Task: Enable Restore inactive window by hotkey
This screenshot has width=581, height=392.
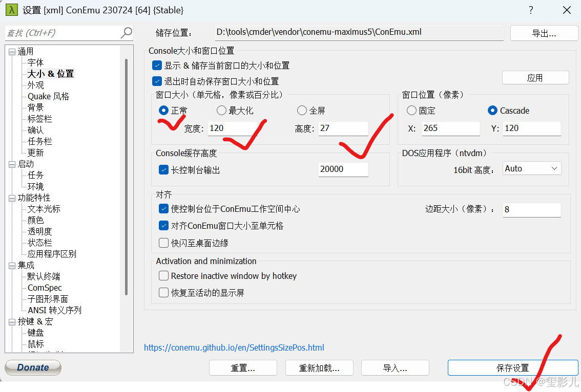Action: [x=164, y=276]
